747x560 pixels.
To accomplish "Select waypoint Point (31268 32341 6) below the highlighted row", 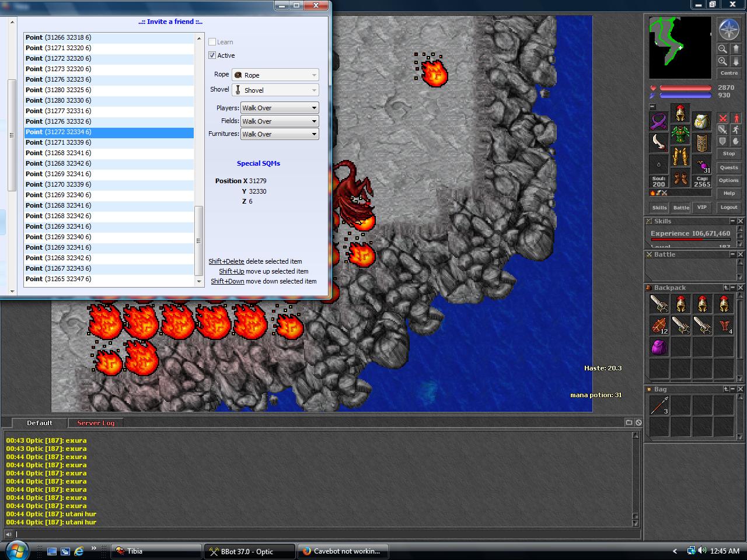I will pyautogui.click(x=58, y=153).
